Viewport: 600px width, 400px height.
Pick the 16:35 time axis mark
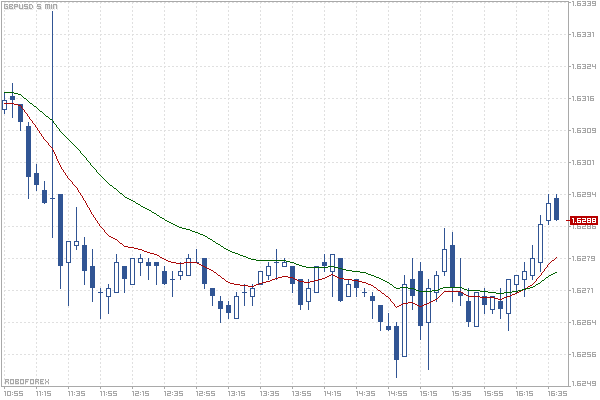click(x=557, y=393)
